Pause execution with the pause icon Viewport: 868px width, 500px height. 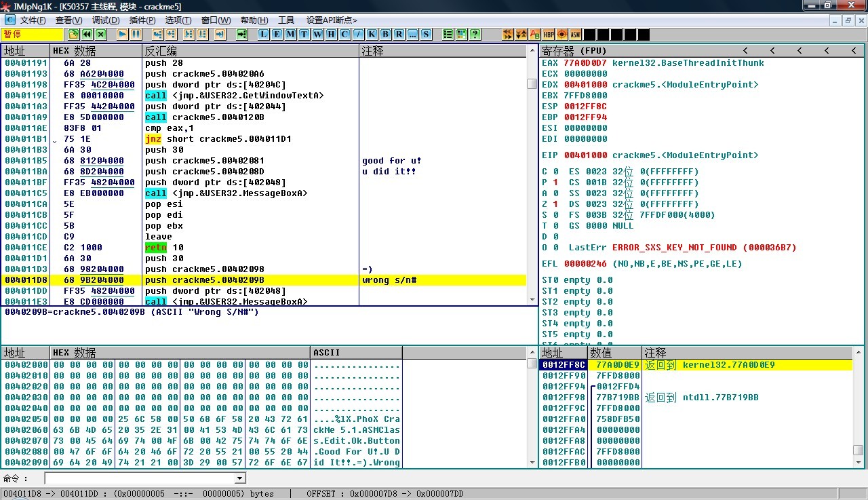[x=136, y=34]
